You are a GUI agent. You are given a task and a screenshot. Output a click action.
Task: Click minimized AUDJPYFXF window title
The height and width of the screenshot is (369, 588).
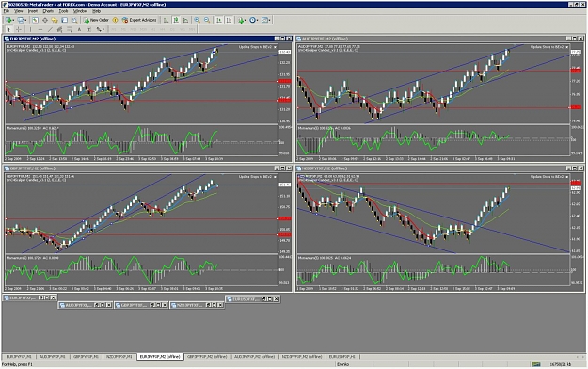pos(78,305)
